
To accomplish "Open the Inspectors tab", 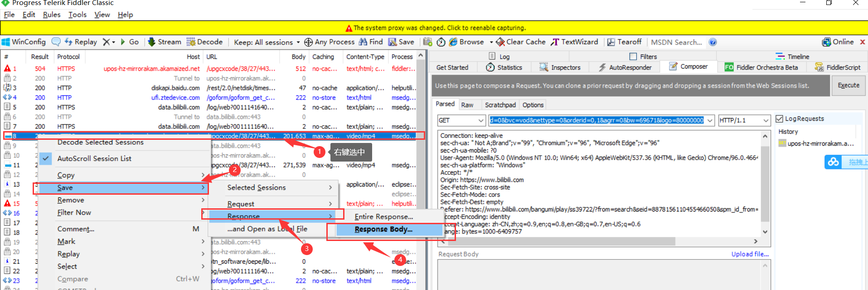I will pos(560,67).
